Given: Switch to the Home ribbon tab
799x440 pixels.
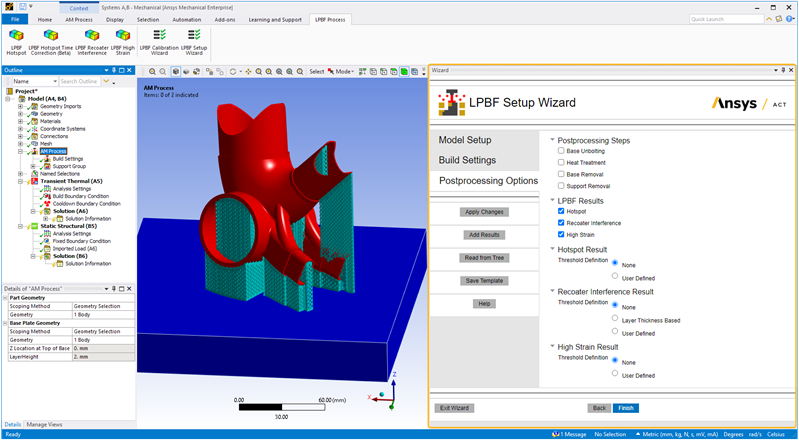Looking at the screenshot, I should coord(45,19).
